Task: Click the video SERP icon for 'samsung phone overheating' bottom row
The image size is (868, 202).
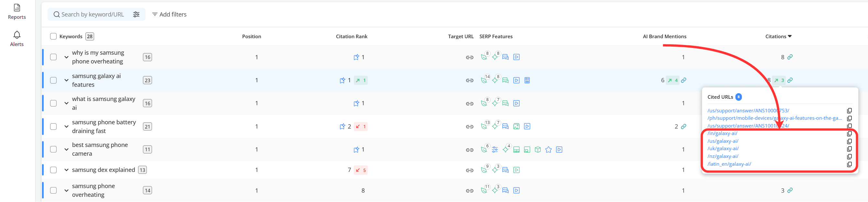Action: pyautogui.click(x=516, y=191)
